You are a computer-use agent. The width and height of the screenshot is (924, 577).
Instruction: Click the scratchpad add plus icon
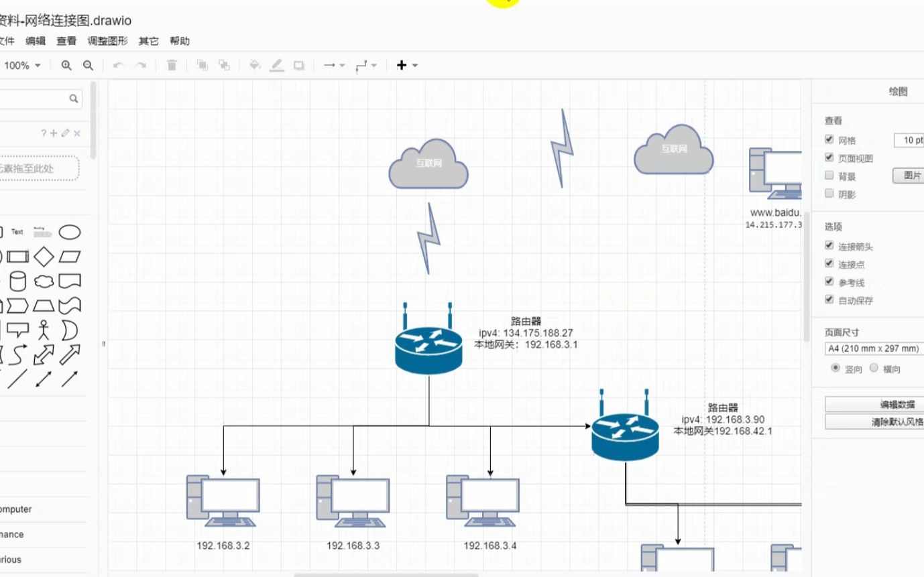(54, 133)
